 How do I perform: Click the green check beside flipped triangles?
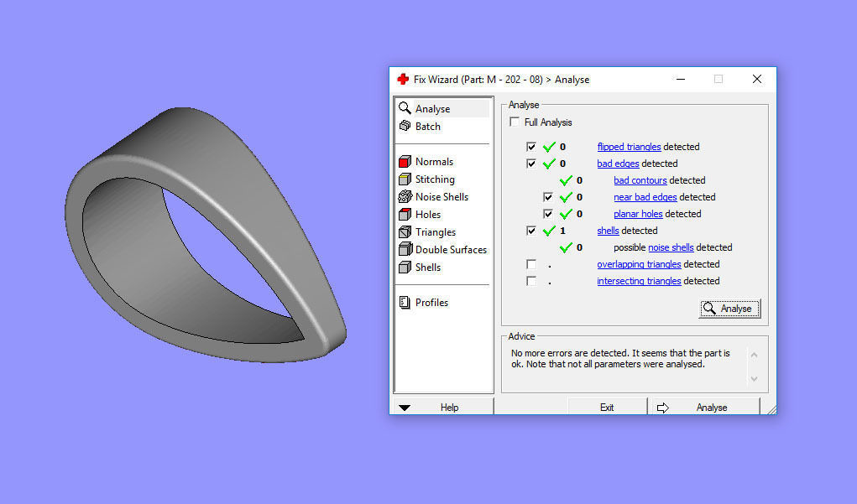(549, 147)
